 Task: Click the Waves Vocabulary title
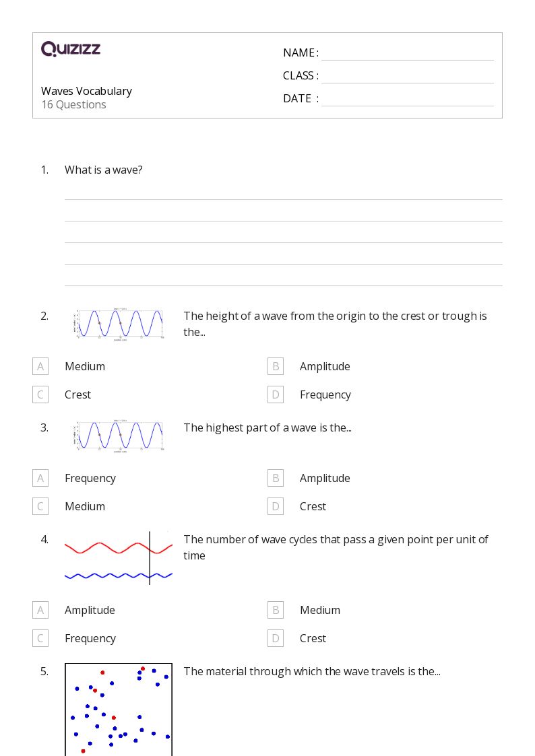coord(86,91)
